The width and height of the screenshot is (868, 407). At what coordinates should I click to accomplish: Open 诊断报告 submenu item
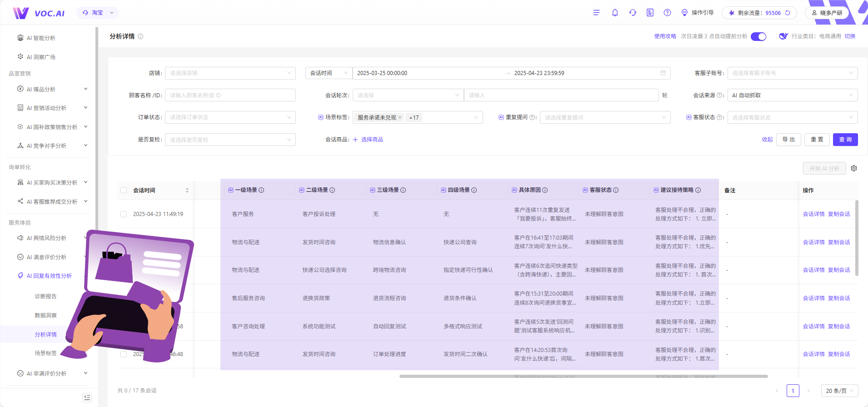[46, 296]
